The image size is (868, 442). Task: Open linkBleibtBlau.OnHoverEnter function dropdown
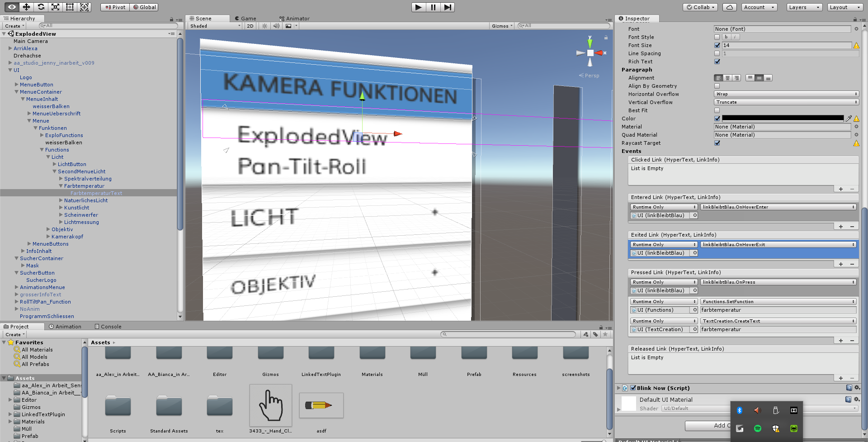point(778,207)
